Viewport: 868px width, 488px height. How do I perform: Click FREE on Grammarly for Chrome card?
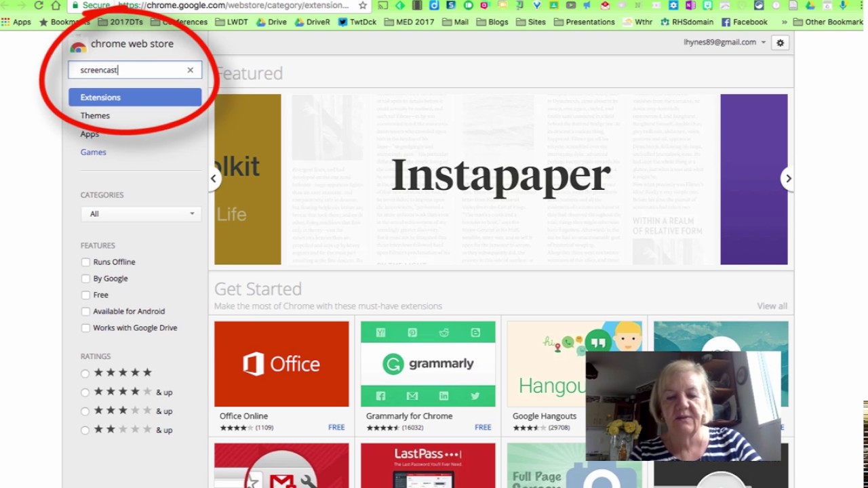(483, 428)
